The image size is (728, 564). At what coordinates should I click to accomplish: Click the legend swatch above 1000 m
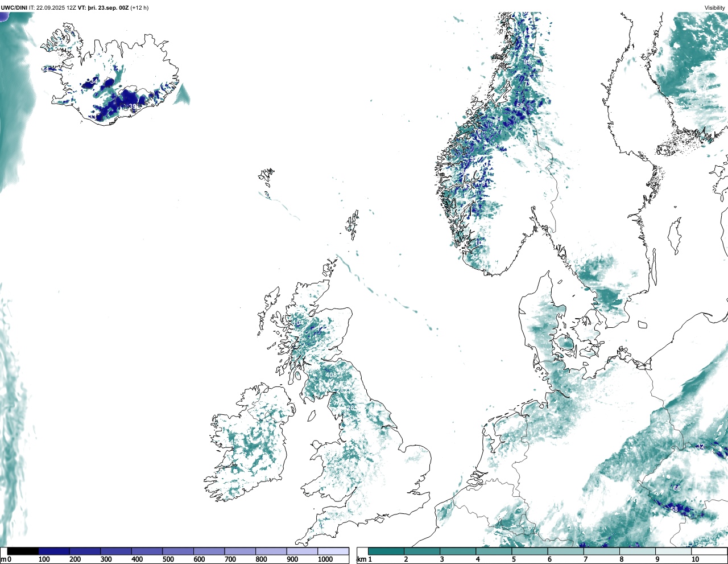tap(333, 551)
